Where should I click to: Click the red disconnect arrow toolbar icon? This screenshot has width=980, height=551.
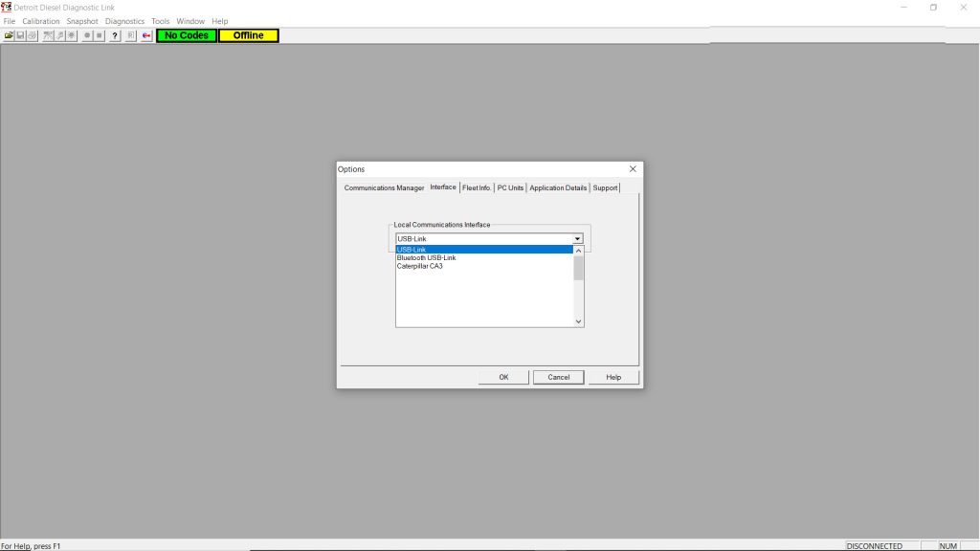coord(145,35)
